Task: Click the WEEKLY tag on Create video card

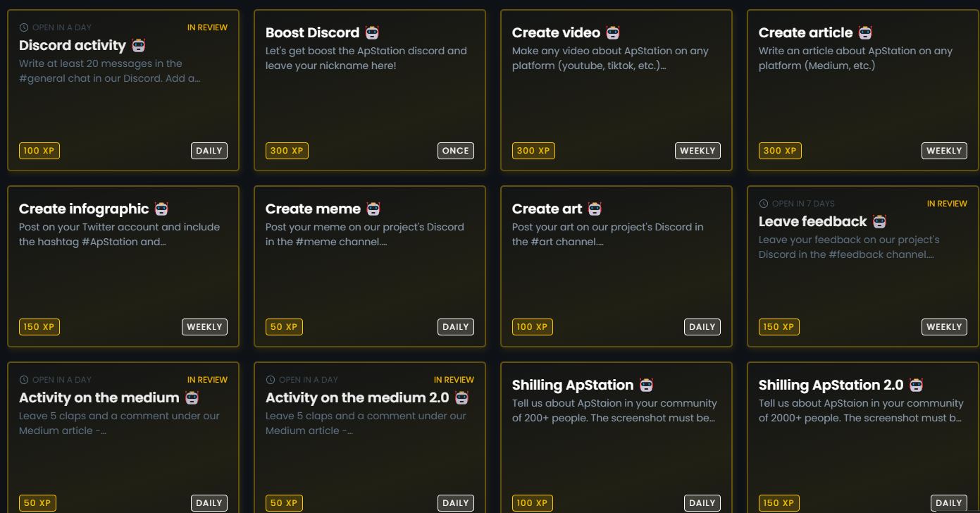Action: point(697,151)
